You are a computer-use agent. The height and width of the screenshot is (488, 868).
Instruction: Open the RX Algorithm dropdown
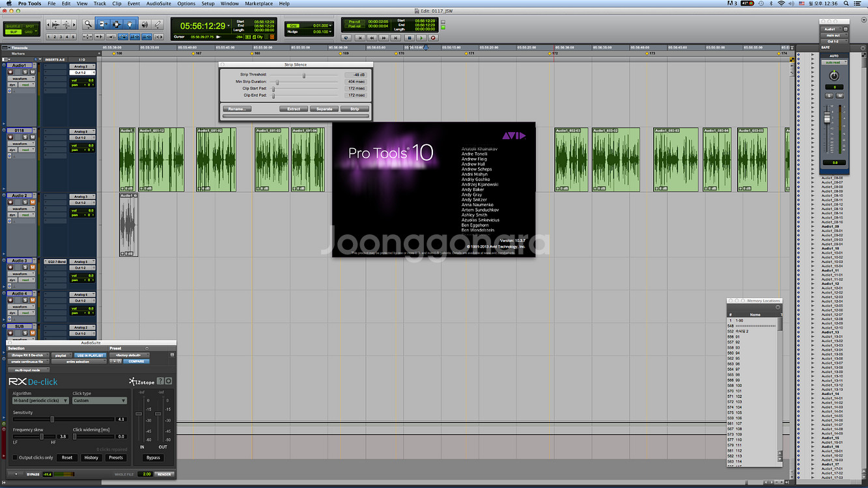pos(40,401)
